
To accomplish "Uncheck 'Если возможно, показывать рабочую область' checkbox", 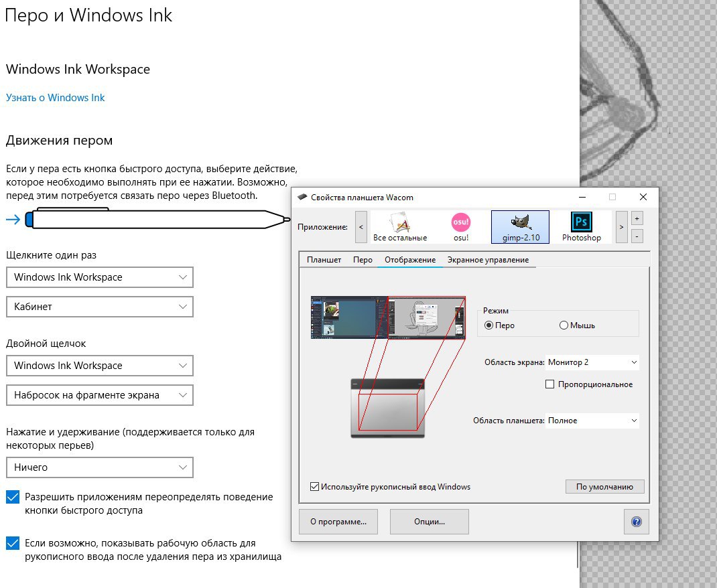I will pyautogui.click(x=13, y=543).
